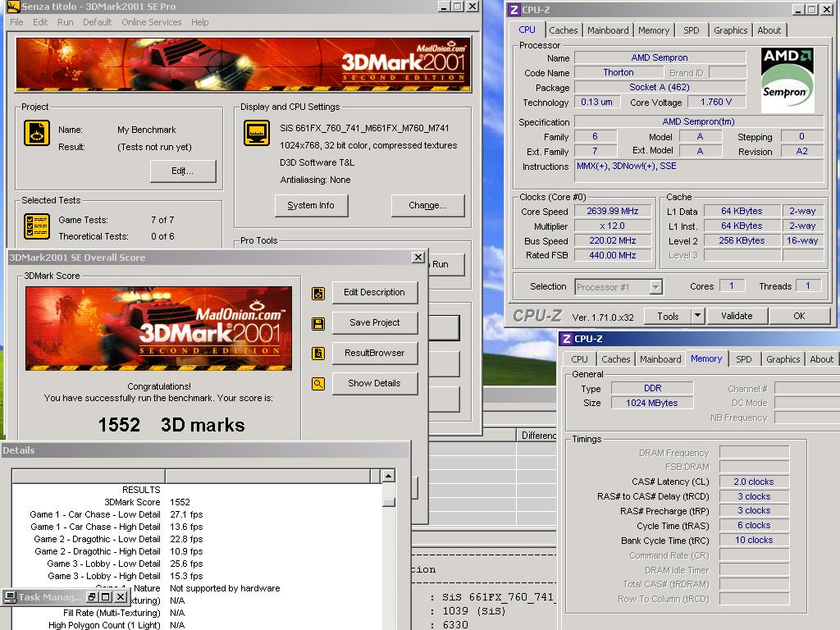Switch to Caches tab in top CPU-Z
Screen dimensions: 840x630
click(563, 30)
